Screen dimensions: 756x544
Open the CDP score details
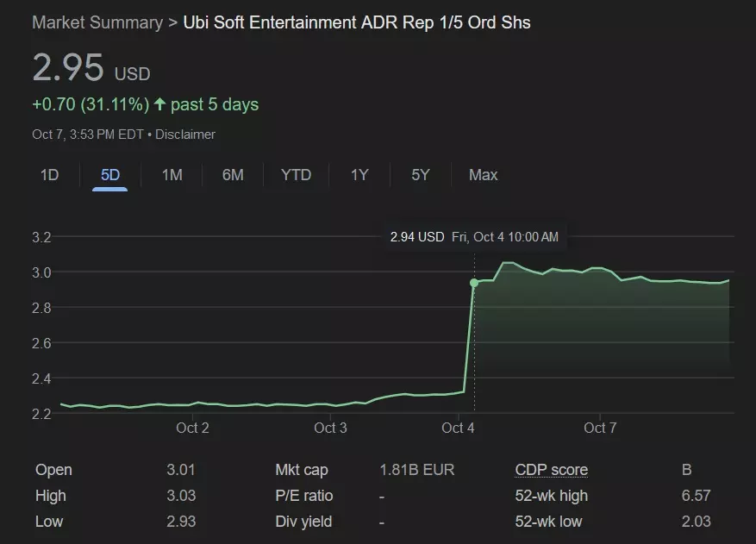click(552, 470)
